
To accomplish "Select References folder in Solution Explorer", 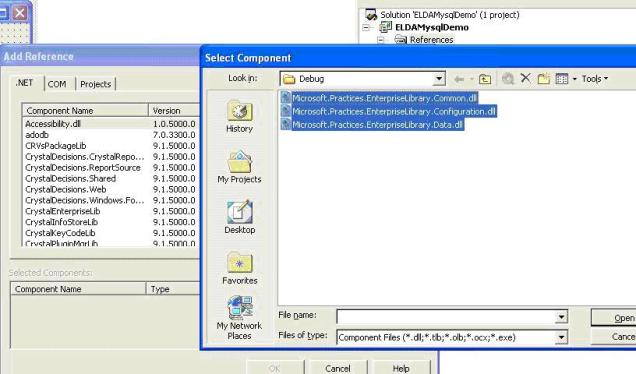I will click(432, 40).
